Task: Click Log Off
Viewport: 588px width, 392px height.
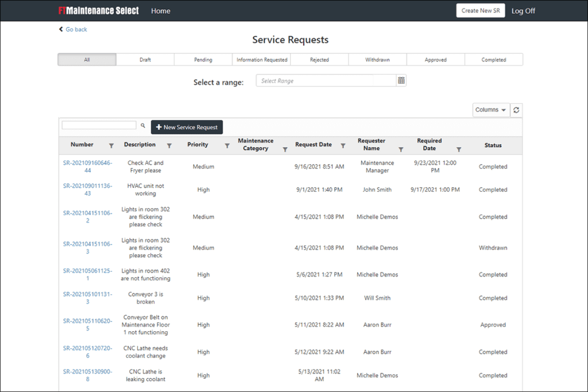Action: (x=523, y=11)
